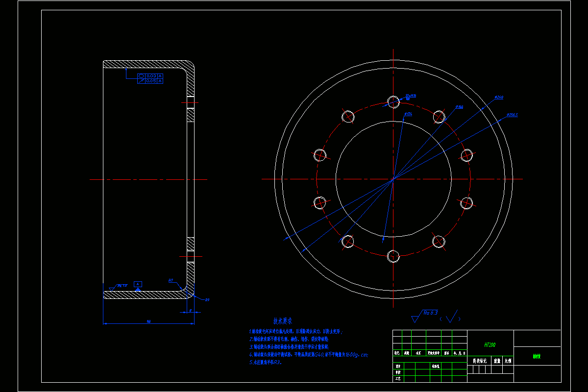Select technical note 4 with 1600g.cm
Screen dimensions: 588x392
click(x=308, y=354)
